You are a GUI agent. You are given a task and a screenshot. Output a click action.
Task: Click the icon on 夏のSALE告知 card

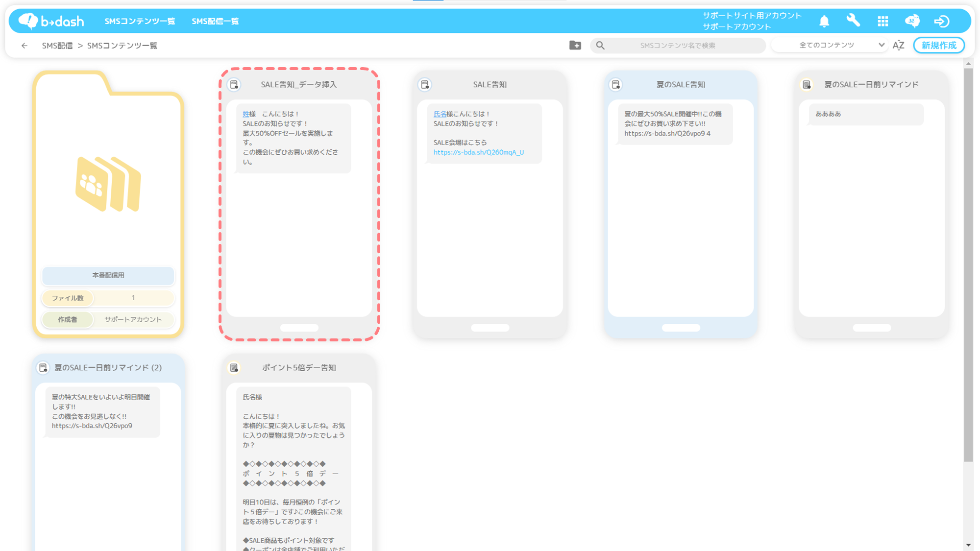pyautogui.click(x=616, y=84)
